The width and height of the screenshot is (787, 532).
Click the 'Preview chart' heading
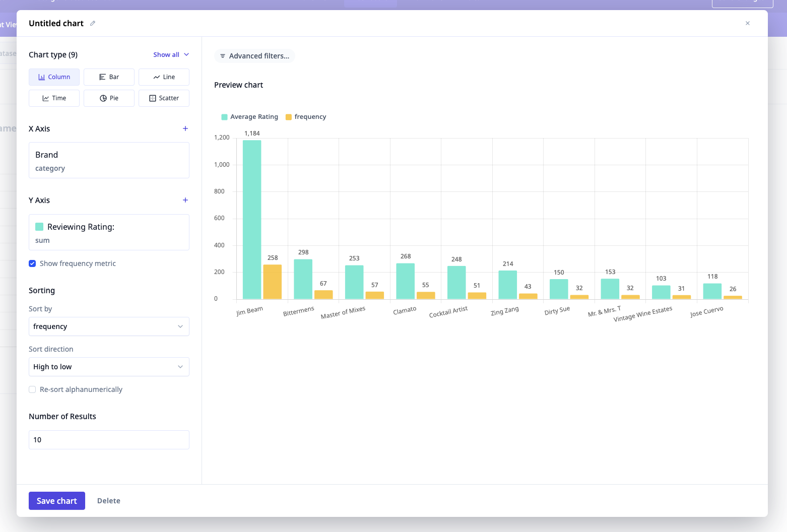[238, 85]
